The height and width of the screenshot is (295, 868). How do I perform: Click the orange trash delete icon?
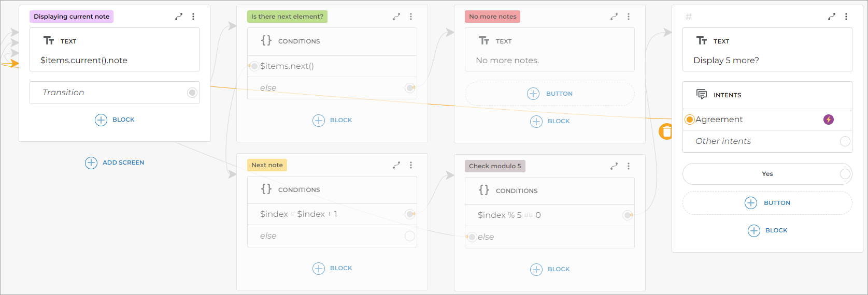point(665,131)
